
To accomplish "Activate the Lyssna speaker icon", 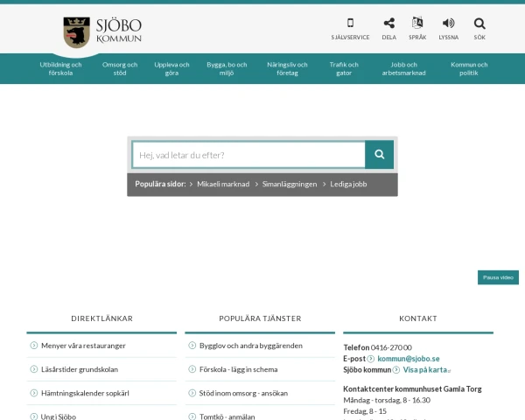I will (448, 24).
